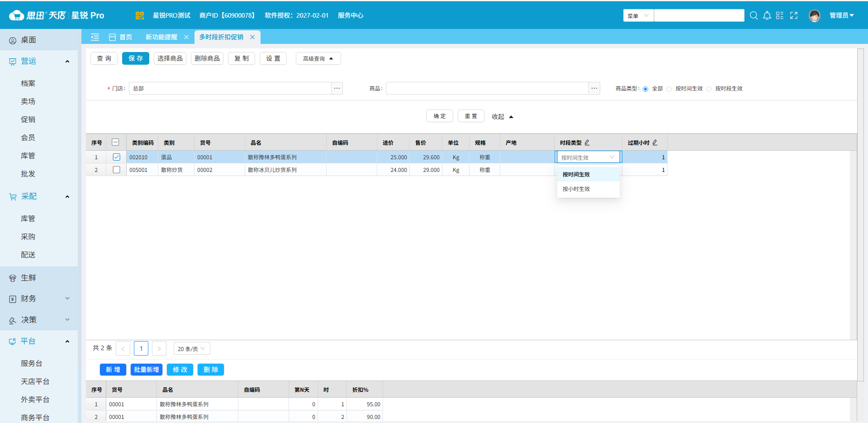Click the search magnifier icon in header

(754, 15)
